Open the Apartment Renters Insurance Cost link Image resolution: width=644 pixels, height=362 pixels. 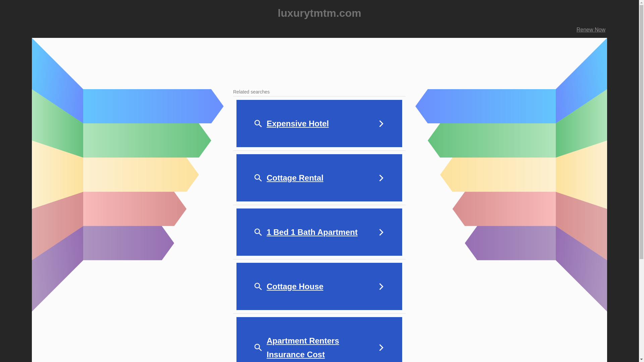click(x=303, y=348)
